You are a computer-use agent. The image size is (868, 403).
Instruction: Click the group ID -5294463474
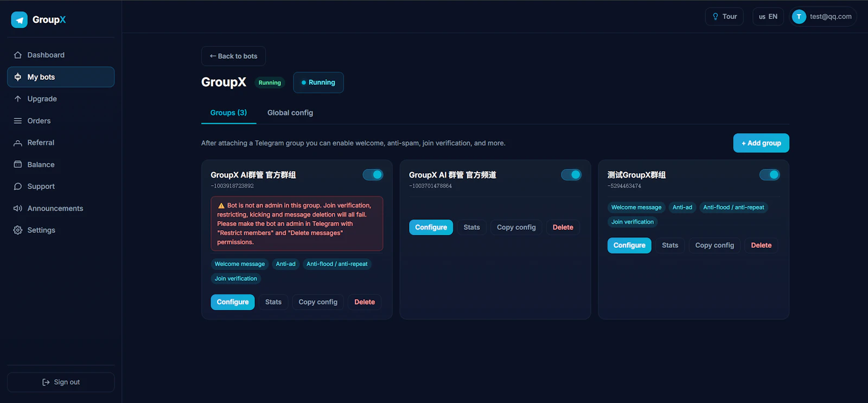tap(624, 186)
